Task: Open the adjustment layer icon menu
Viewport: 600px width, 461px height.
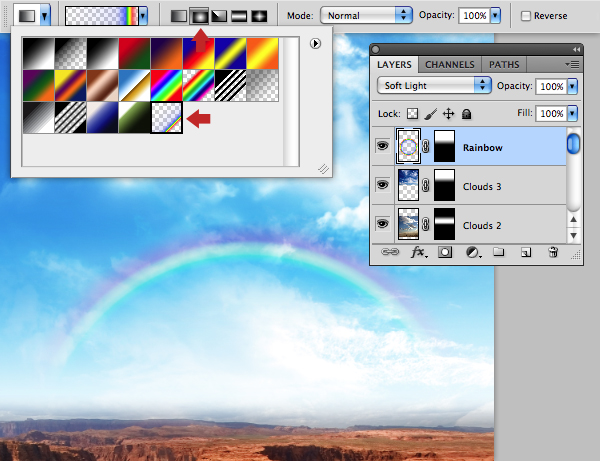Action: (x=473, y=252)
